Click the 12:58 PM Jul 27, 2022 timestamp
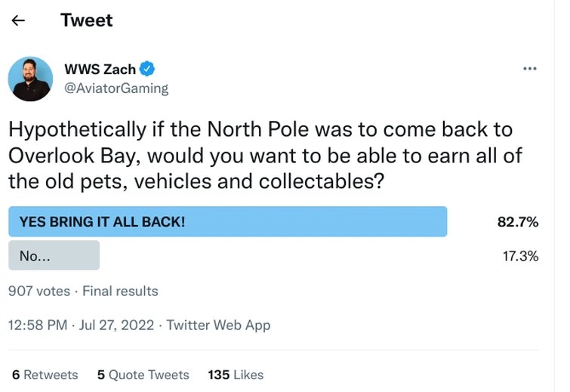This screenshot has height=392, width=570. (81, 326)
